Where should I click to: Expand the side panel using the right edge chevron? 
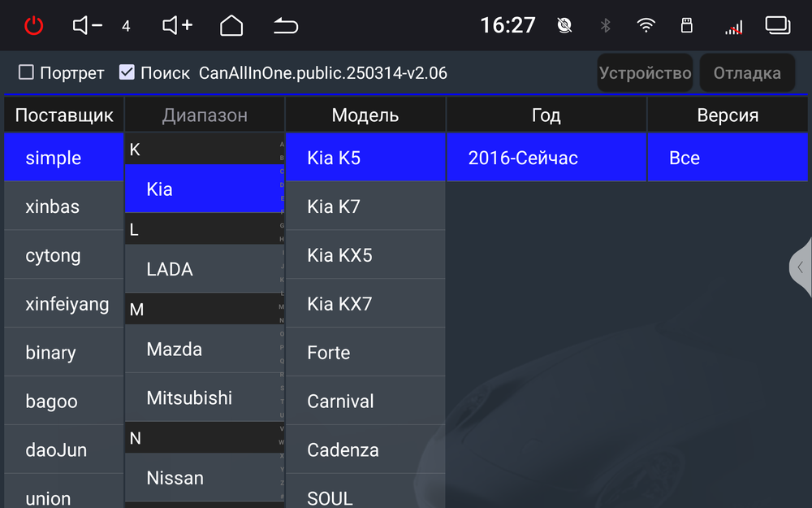[800, 267]
